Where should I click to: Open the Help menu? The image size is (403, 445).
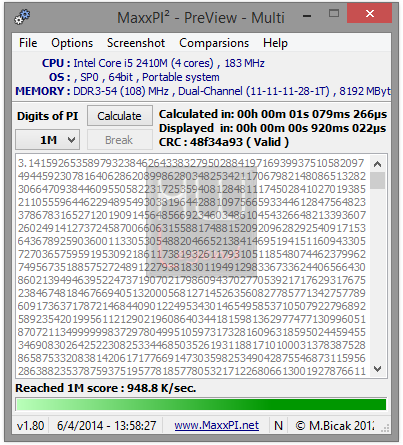click(x=275, y=43)
